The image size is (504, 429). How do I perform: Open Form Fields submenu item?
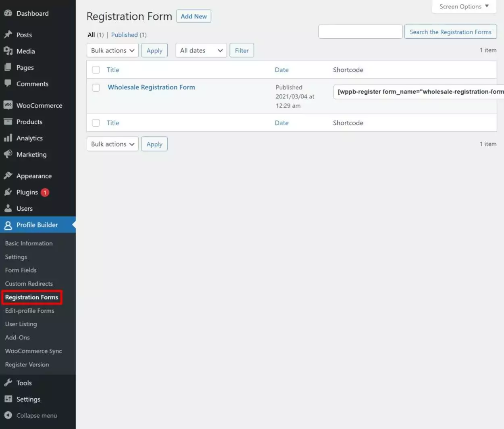(21, 270)
